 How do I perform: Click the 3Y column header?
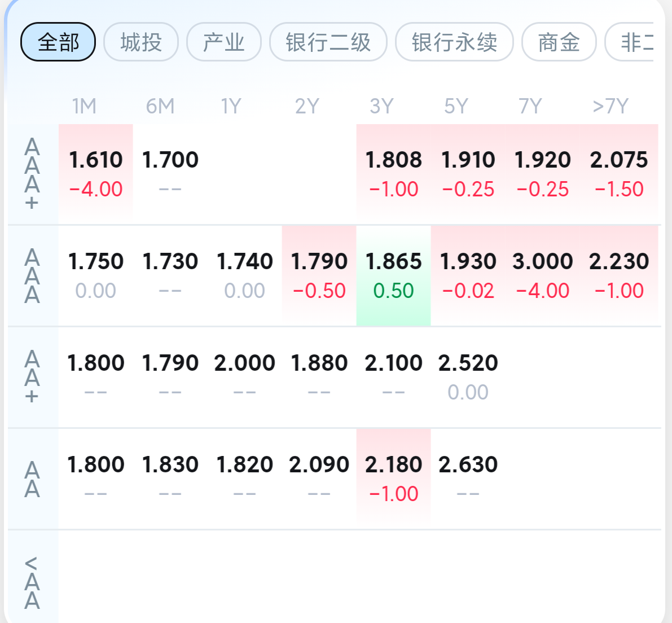381,106
